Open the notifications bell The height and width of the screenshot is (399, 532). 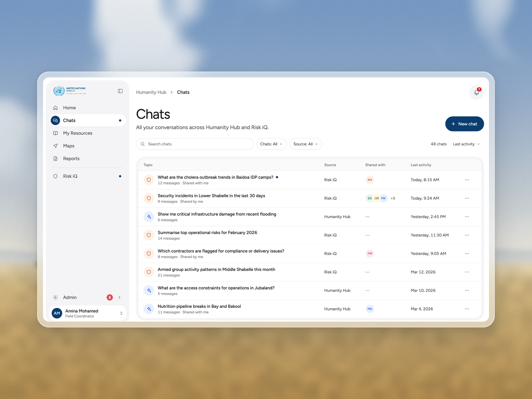tap(476, 92)
